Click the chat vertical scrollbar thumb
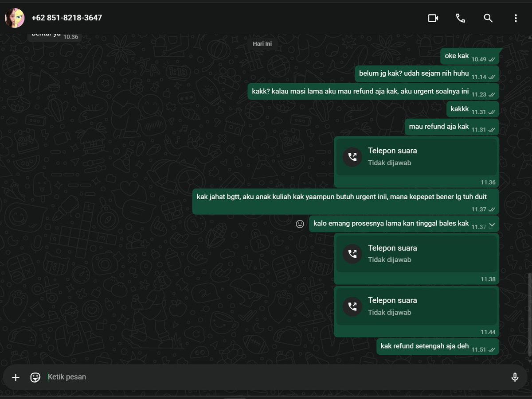Image resolution: width=532 pixels, height=399 pixels. [x=529, y=314]
